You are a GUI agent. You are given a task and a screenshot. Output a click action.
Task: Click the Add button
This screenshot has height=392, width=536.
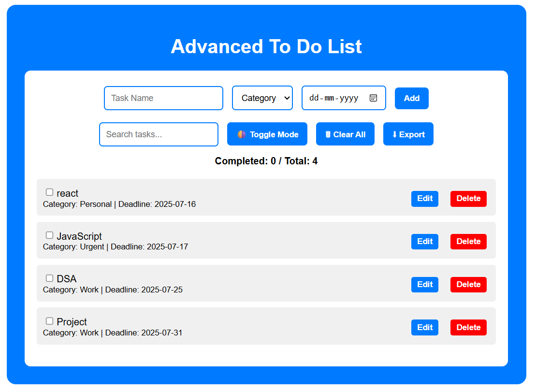411,98
